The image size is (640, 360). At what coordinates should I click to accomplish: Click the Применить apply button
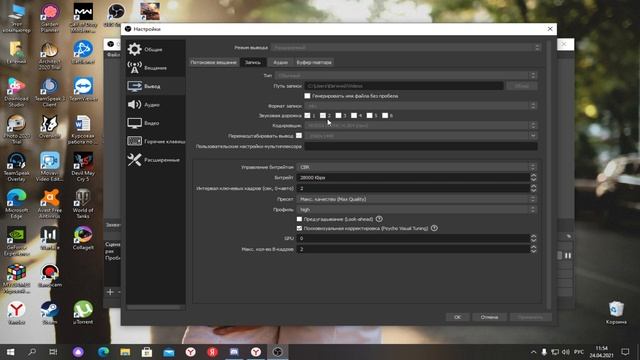pyautogui.click(x=531, y=317)
